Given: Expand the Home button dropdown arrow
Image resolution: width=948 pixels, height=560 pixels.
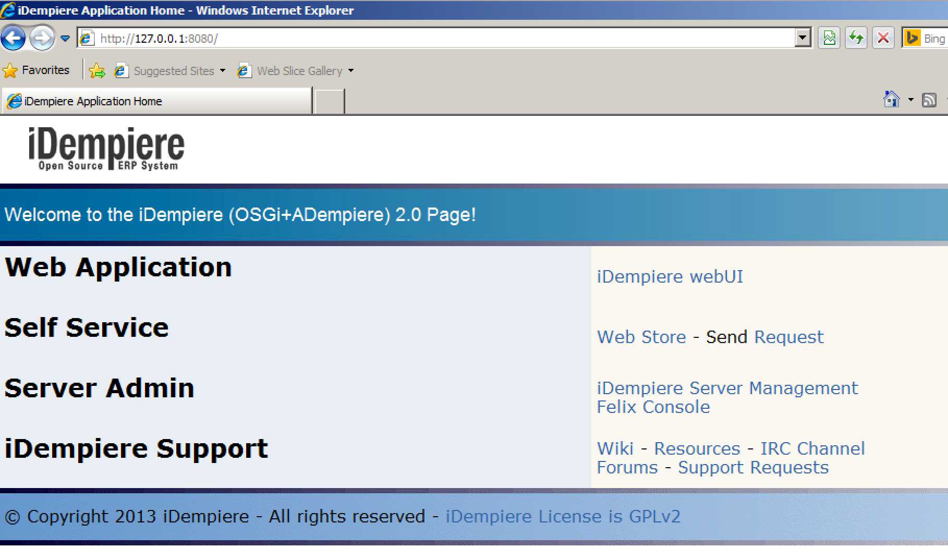Looking at the screenshot, I should (910, 100).
